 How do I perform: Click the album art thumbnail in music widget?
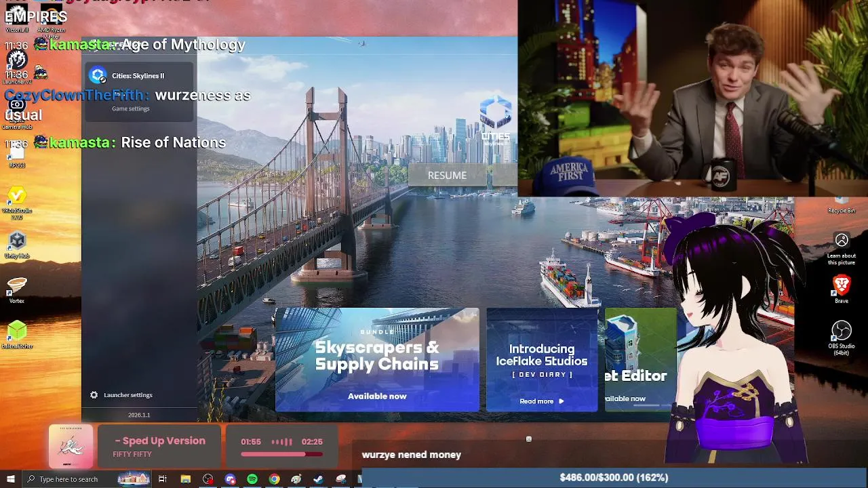(x=71, y=447)
